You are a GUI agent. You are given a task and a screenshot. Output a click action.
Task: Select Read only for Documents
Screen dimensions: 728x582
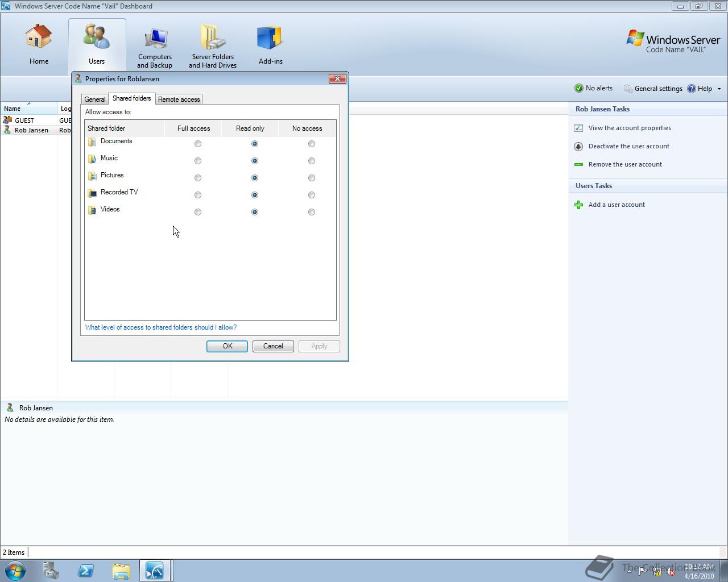(x=255, y=144)
